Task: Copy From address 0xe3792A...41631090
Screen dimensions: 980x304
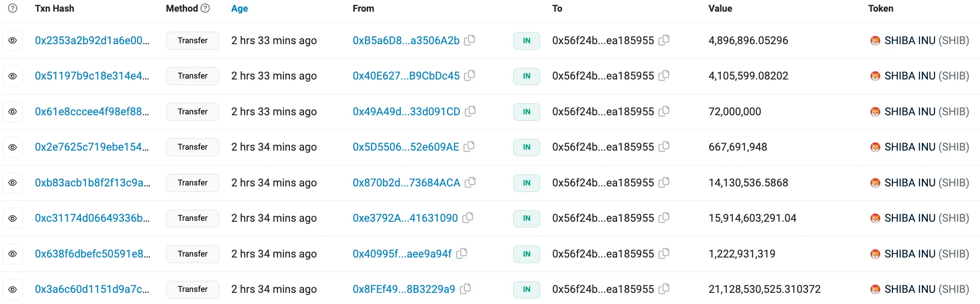Action: pyautogui.click(x=468, y=218)
